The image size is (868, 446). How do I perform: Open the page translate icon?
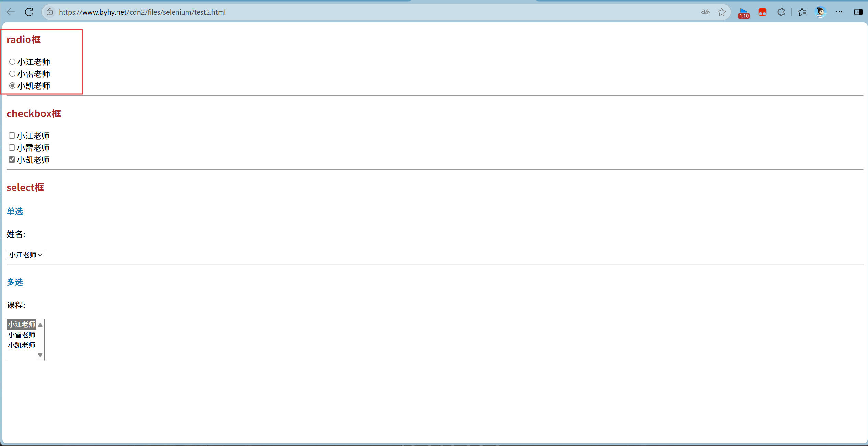click(x=705, y=12)
